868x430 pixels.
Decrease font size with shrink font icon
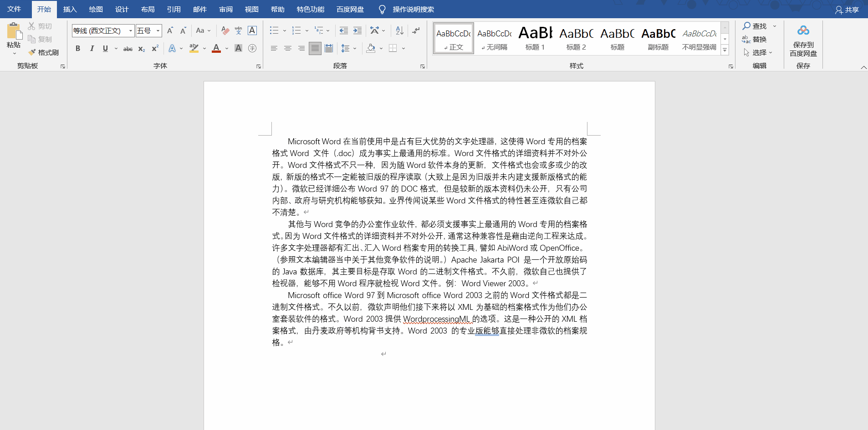pos(183,30)
